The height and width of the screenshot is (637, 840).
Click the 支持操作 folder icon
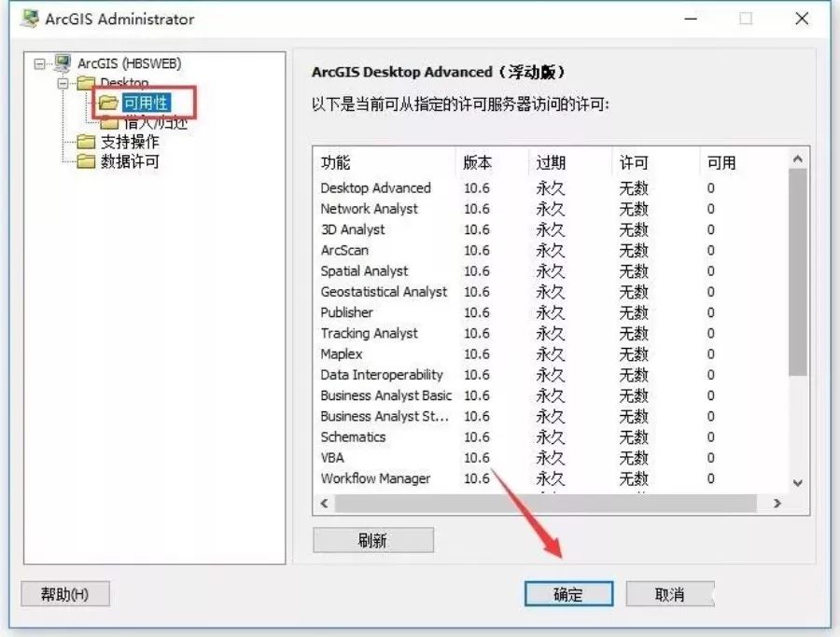pos(86,142)
